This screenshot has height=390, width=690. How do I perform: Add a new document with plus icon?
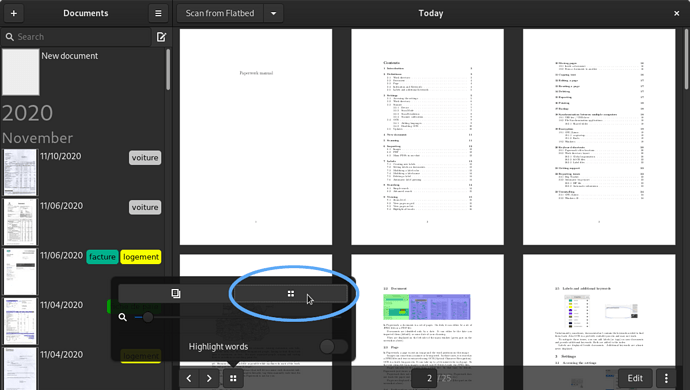(x=14, y=13)
